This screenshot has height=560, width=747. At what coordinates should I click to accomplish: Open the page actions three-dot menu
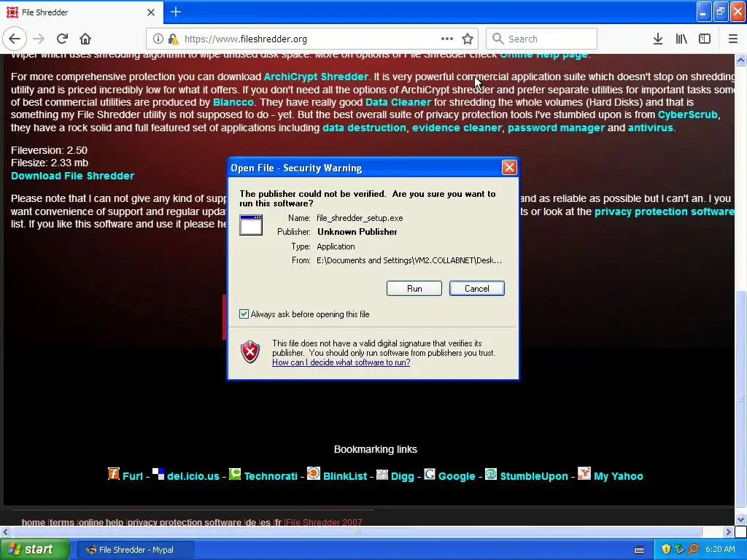447,39
